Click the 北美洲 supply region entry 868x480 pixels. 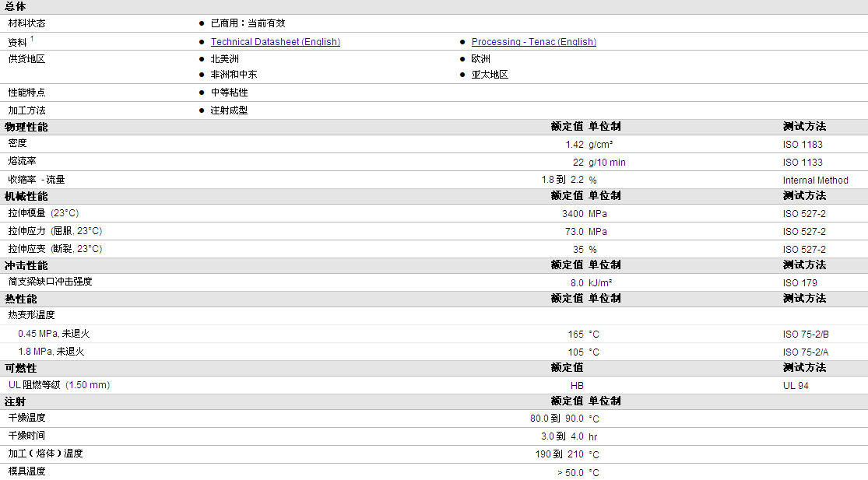224,59
